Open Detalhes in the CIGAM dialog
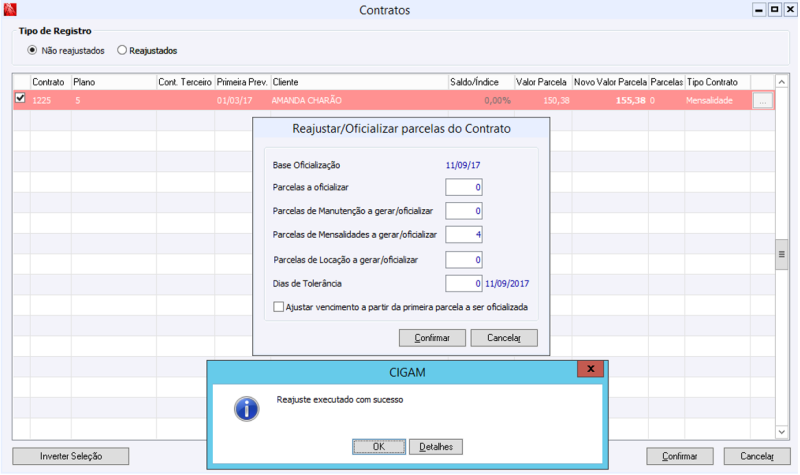This screenshot has width=800, height=475. click(x=436, y=447)
